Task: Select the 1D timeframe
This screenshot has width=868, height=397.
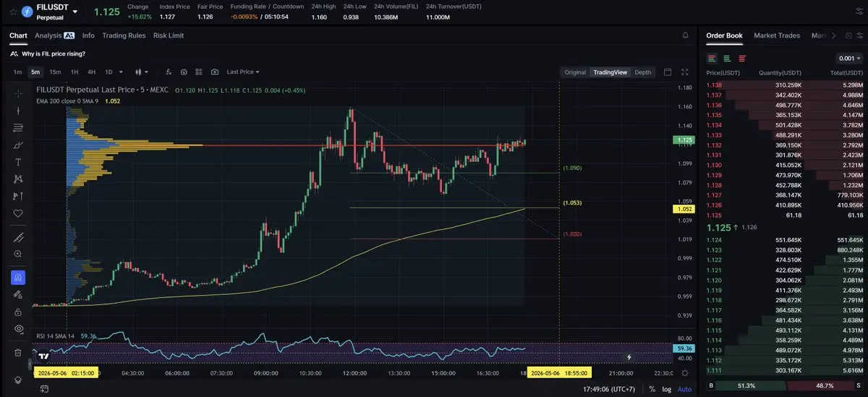Action: click(109, 72)
